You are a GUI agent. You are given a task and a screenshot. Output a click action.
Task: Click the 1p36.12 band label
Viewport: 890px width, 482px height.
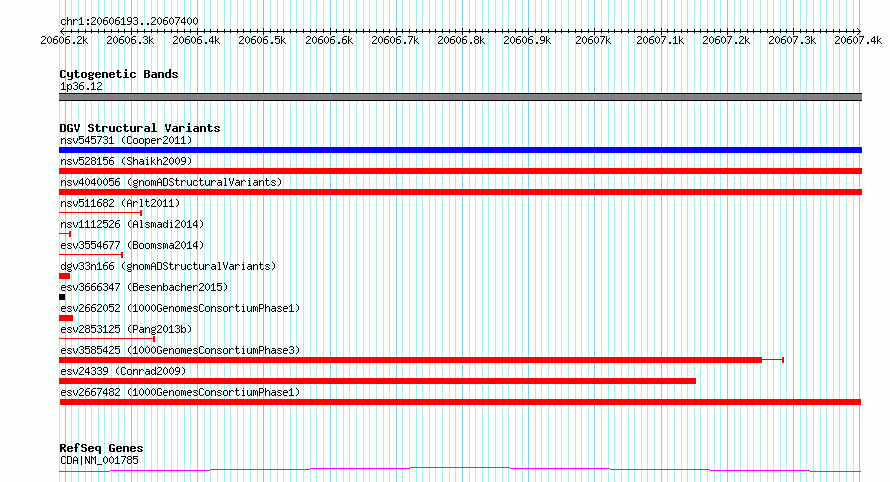81,86
